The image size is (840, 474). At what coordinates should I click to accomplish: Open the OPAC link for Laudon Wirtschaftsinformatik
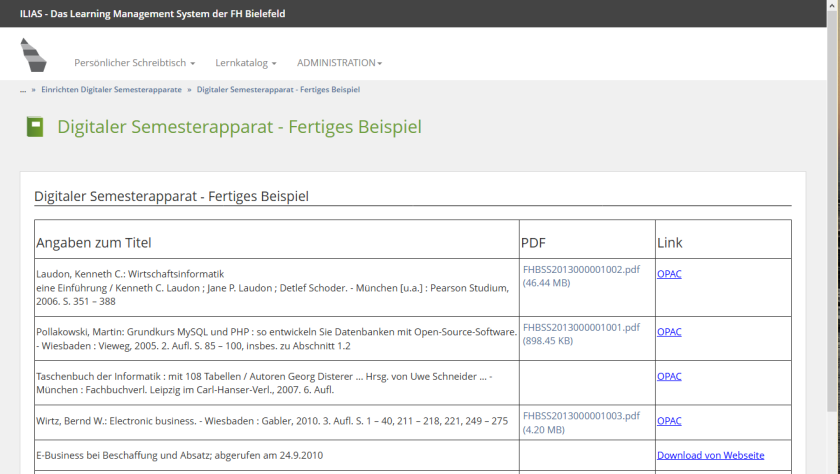669,274
